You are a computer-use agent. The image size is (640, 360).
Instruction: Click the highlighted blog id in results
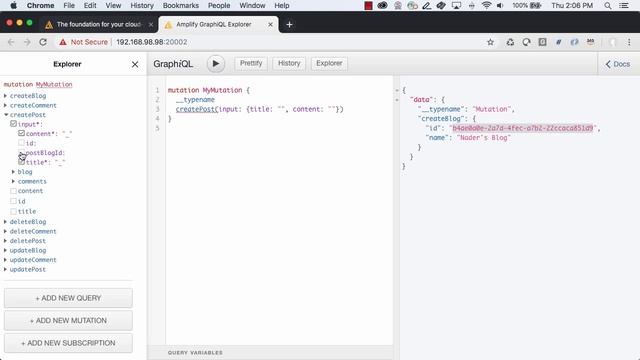(522, 128)
